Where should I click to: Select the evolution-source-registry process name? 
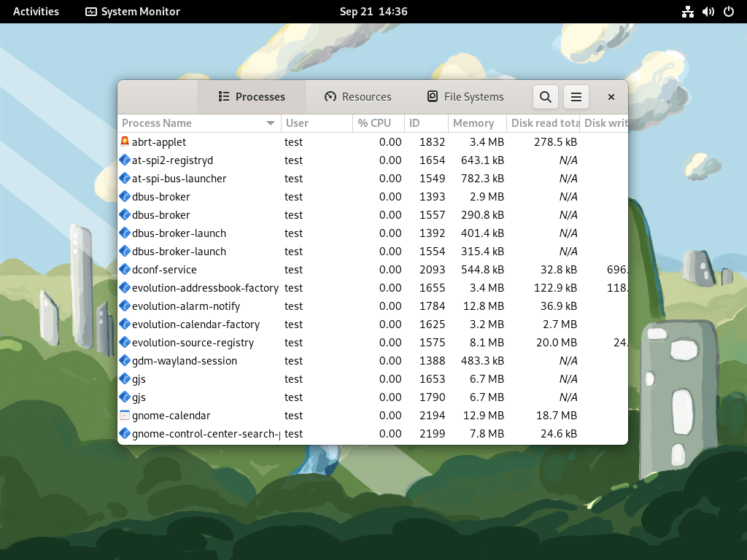pos(193,343)
